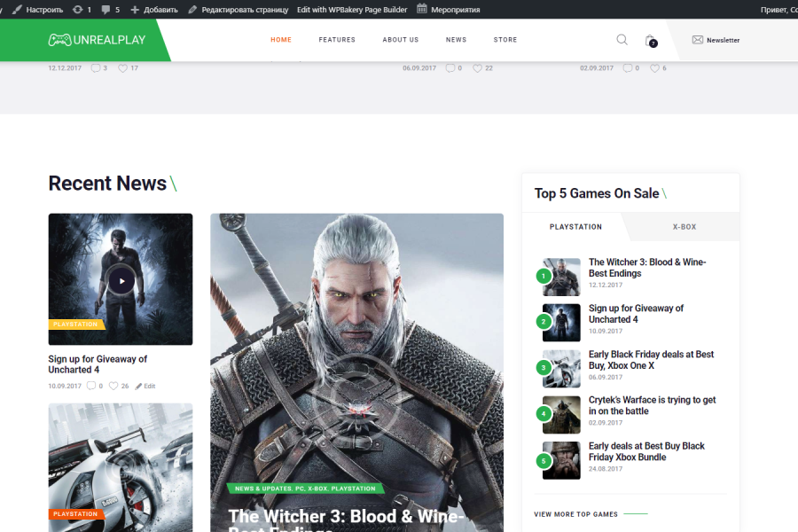Click comment icon on 06.09.2017 post
Screen dimensions: 798x532
pos(450,68)
